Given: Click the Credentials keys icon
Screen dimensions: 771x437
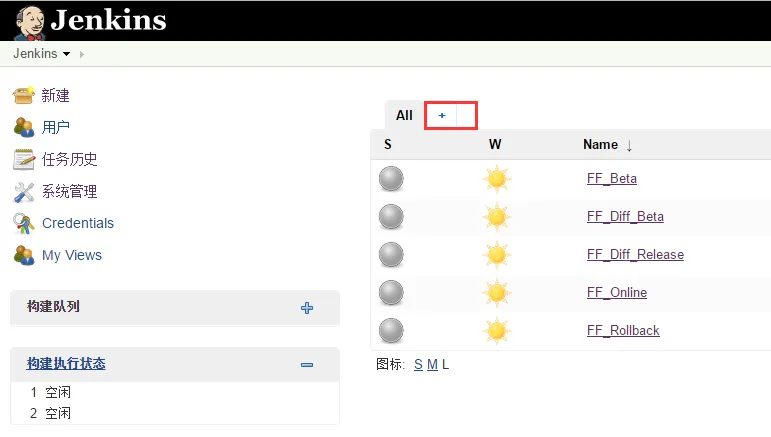Looking at the screenshot, I should 24,224.
